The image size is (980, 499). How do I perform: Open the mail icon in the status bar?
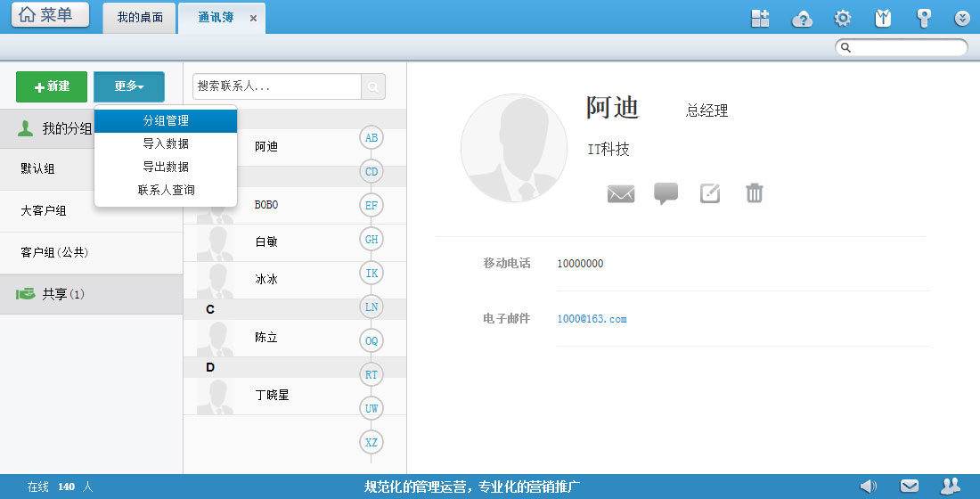[909, 487]
